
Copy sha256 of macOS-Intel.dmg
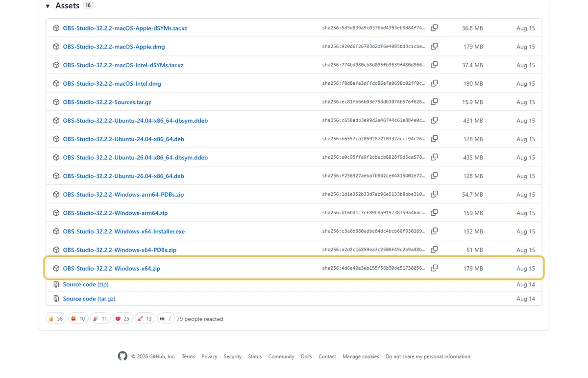point(434,83)
